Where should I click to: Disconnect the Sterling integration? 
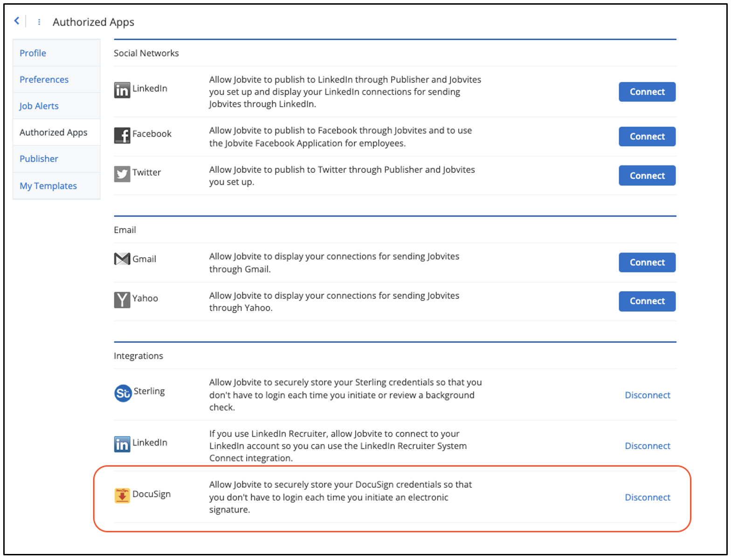click(x=647, y=395)
